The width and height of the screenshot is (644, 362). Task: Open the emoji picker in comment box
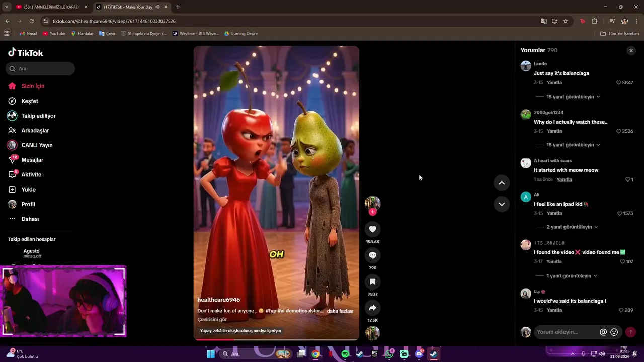point(614,332)
